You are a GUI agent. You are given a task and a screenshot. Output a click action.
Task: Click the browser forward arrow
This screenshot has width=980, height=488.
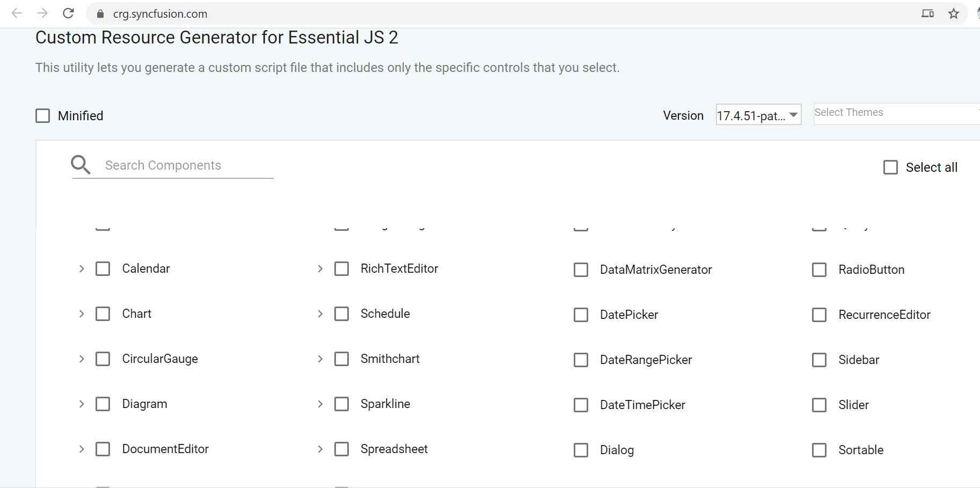[42, 13]
